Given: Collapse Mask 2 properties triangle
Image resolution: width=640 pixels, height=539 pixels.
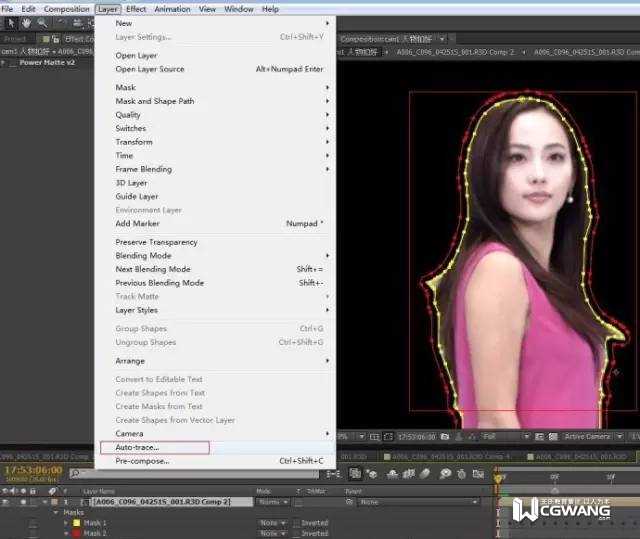Looking at the screenshot, I should pyautogui.click(x=66, y=533).
